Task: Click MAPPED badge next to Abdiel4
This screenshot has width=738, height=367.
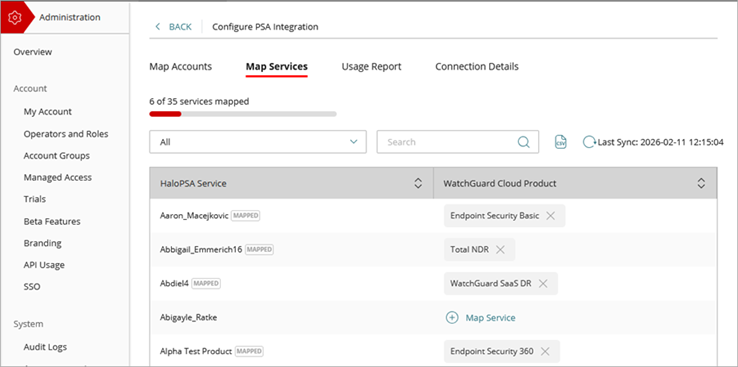Action: [x=206, y=284]
